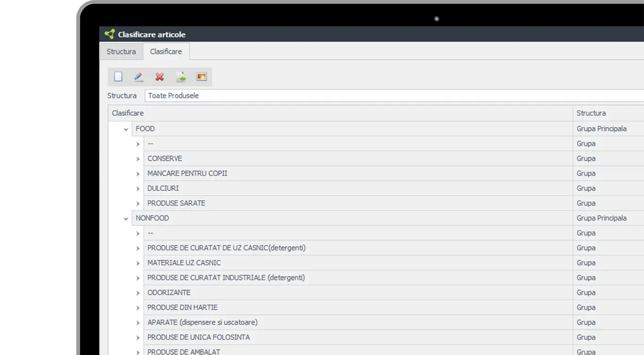Screen dimensions: 644x355
Task: Select the Clasificare tab
Action: click(x=166, y=51)
